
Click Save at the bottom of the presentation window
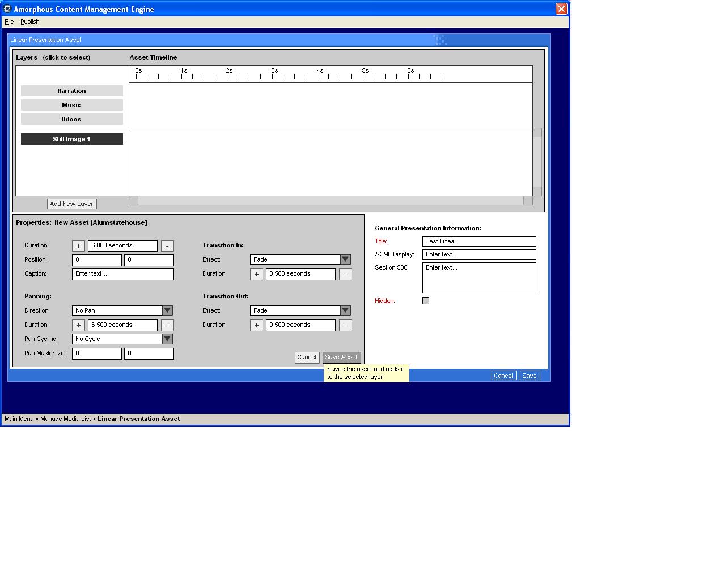point(530,376)
